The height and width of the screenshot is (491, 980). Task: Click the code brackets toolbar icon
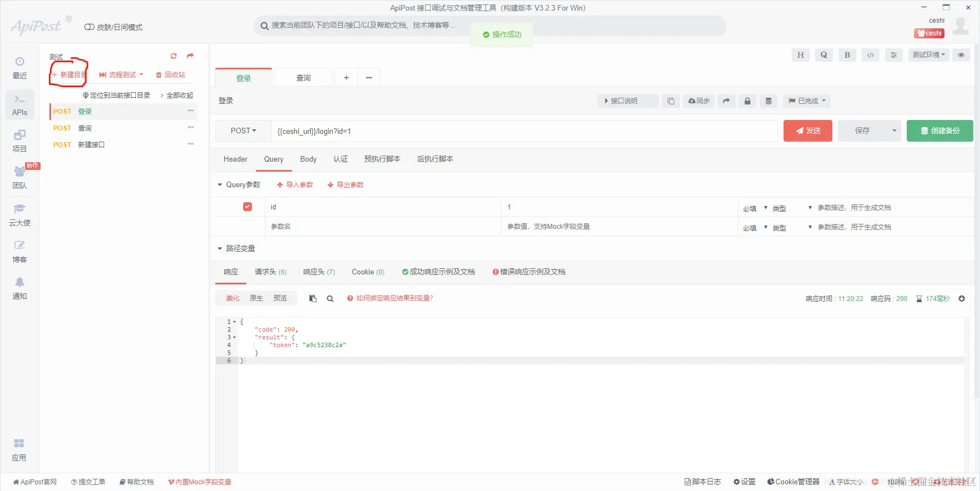coord(870,55)
